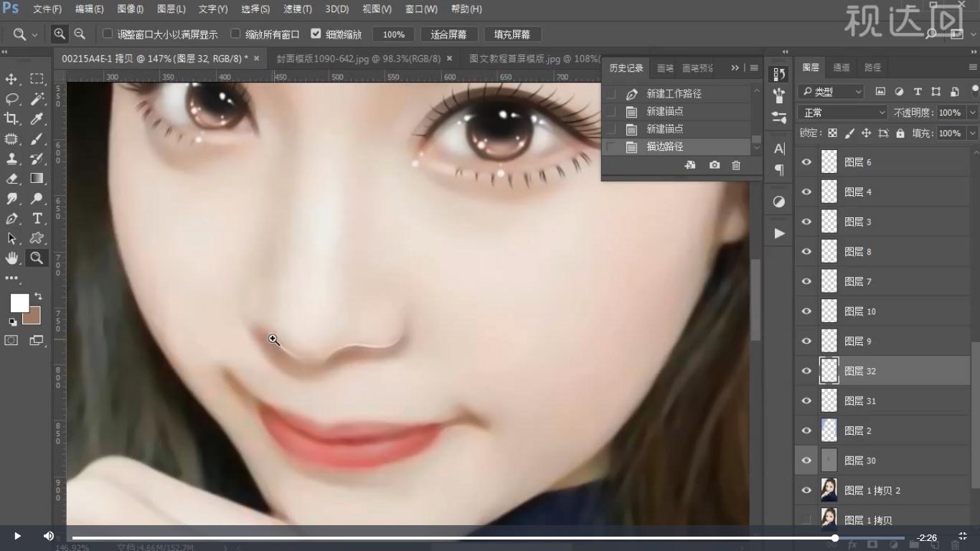Screen dimensions: 980x551
Task: Select the Lasso tool
Action: (x=11, y=99)
